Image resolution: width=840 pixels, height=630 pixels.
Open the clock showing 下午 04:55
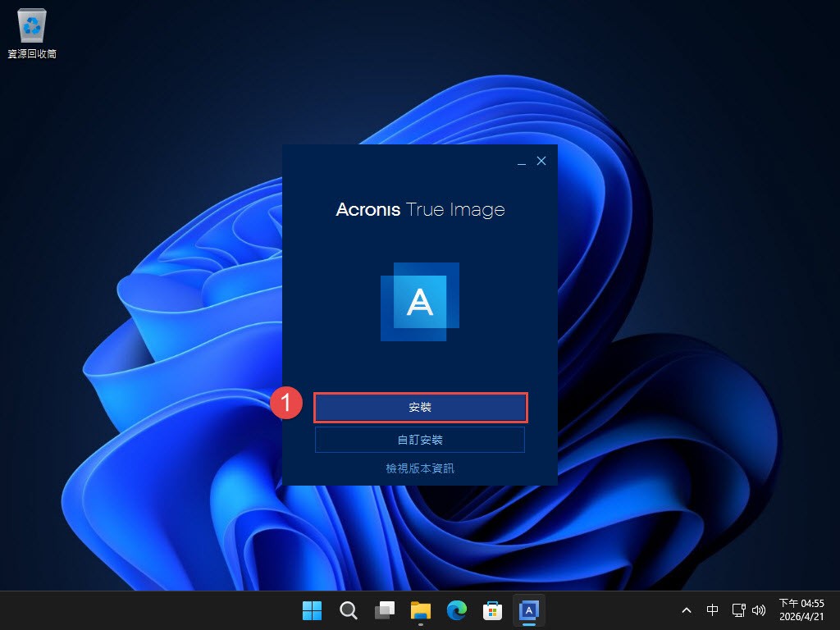coord(801,610)
